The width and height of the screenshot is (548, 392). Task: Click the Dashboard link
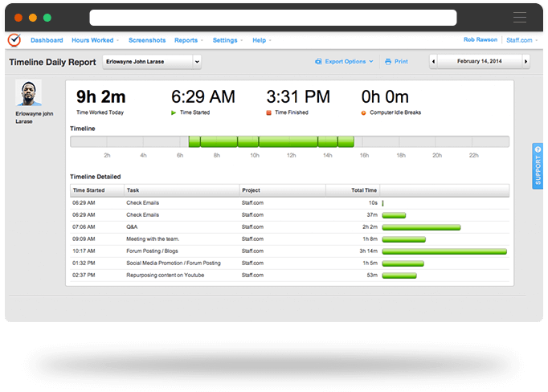[x=47, y=40]
